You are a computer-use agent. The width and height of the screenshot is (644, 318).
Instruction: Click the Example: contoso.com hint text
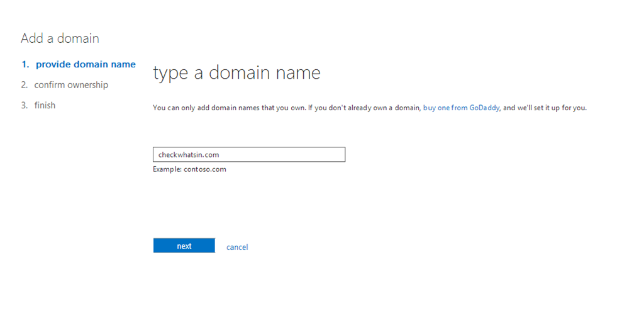click(x=189, y=169)
